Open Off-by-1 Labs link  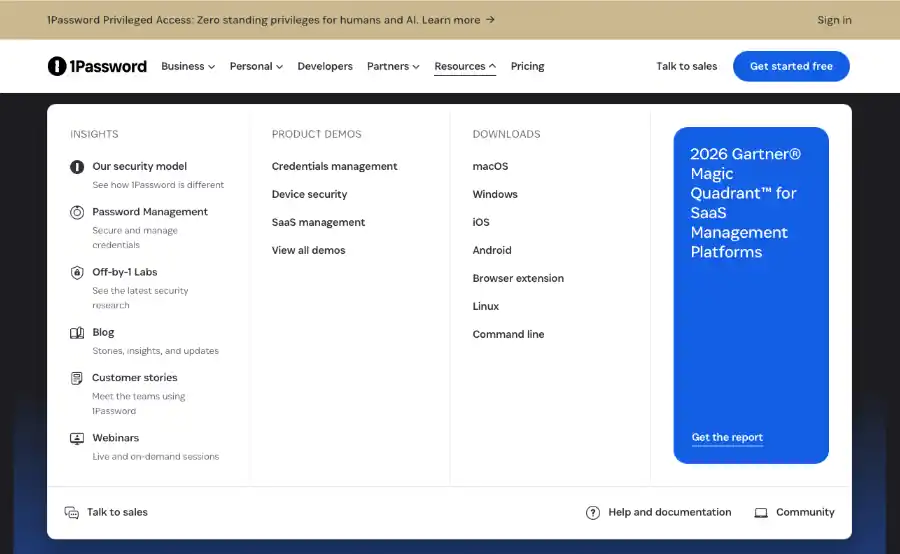(125, 272)
